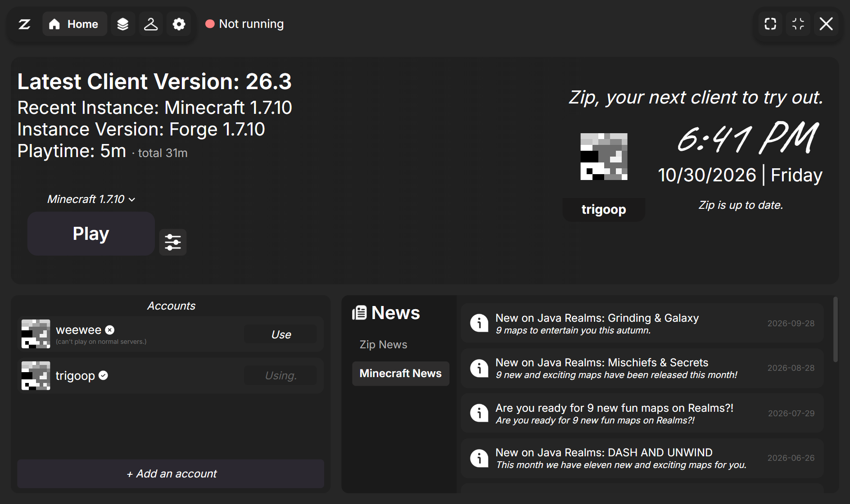The width and height of the screenshot is (850, 504).
Task: Click the weewee unverified x badge
Action: [110, 330]
